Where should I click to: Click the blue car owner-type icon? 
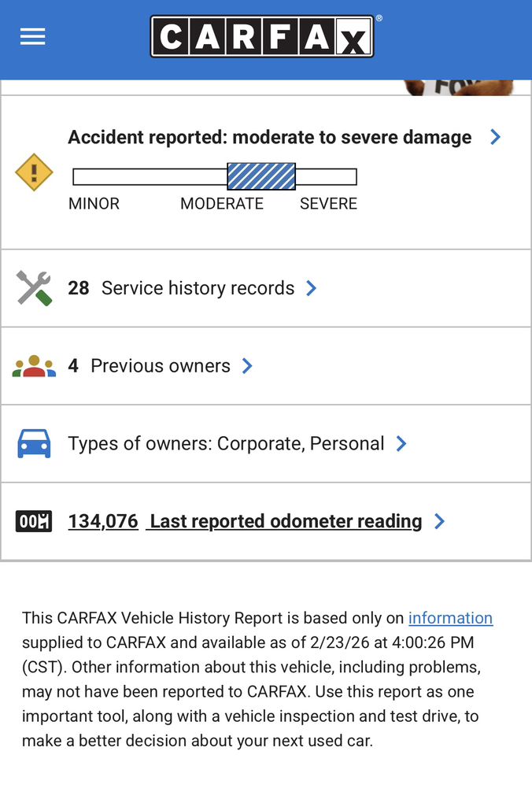click(34, 444)
